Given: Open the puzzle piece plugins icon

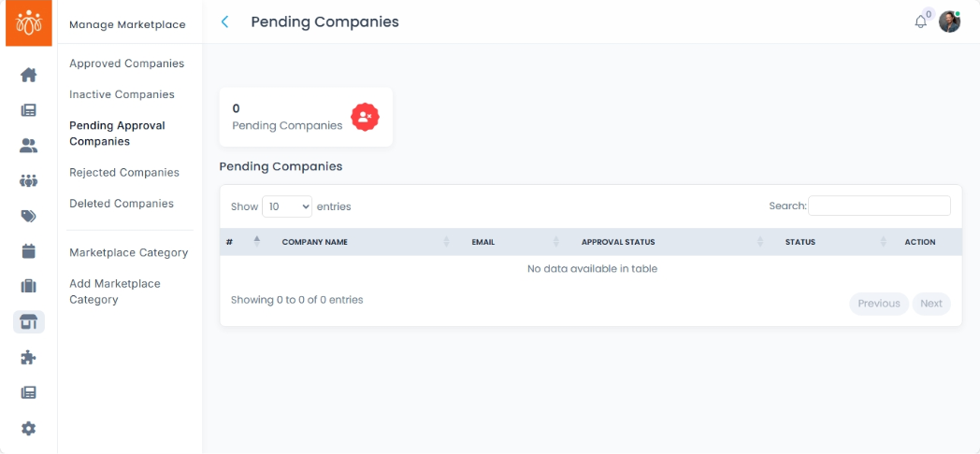Looking at the screenshot, I should [x=28, y=357].
